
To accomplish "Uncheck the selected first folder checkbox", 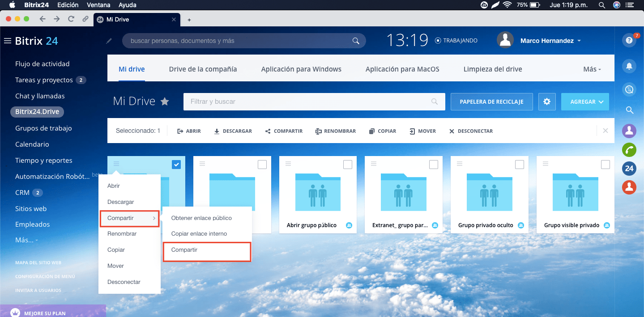I will 176,165.
